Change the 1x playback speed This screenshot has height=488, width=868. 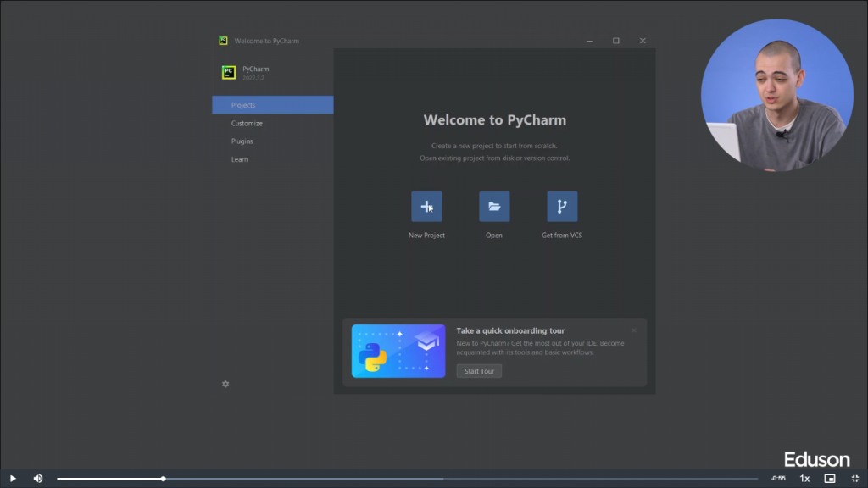coord(804,479)
